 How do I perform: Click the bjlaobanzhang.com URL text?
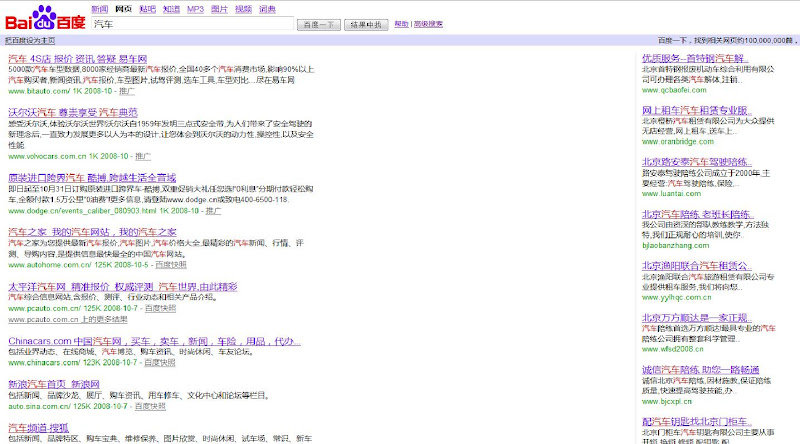point(676,245)
